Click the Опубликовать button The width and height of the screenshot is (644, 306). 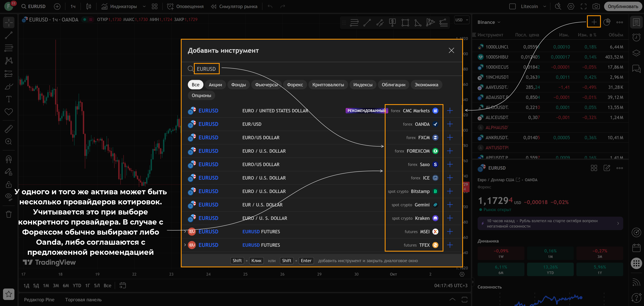click(623, 7)
